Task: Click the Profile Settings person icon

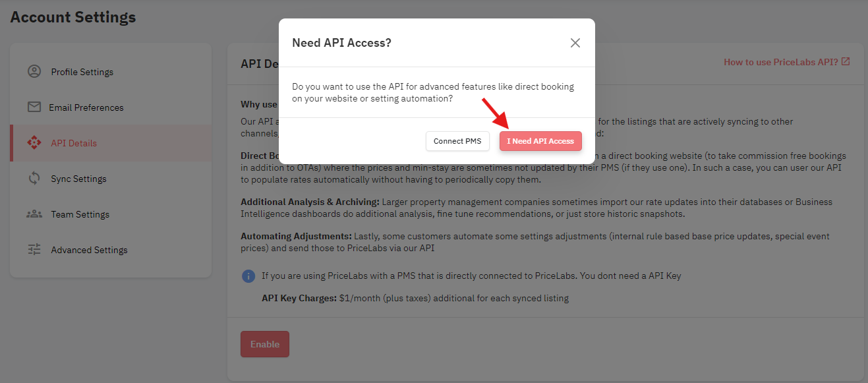Action: point(34,71)
